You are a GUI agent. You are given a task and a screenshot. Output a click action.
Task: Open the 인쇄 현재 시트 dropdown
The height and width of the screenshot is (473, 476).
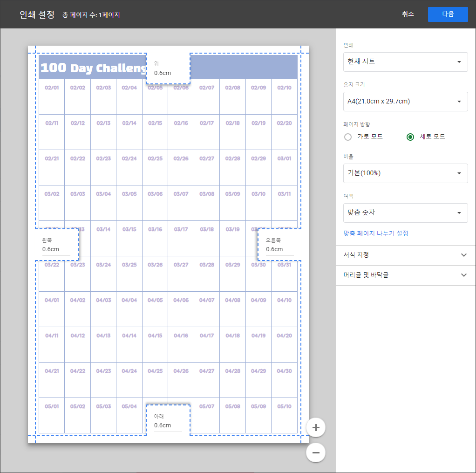405,62
